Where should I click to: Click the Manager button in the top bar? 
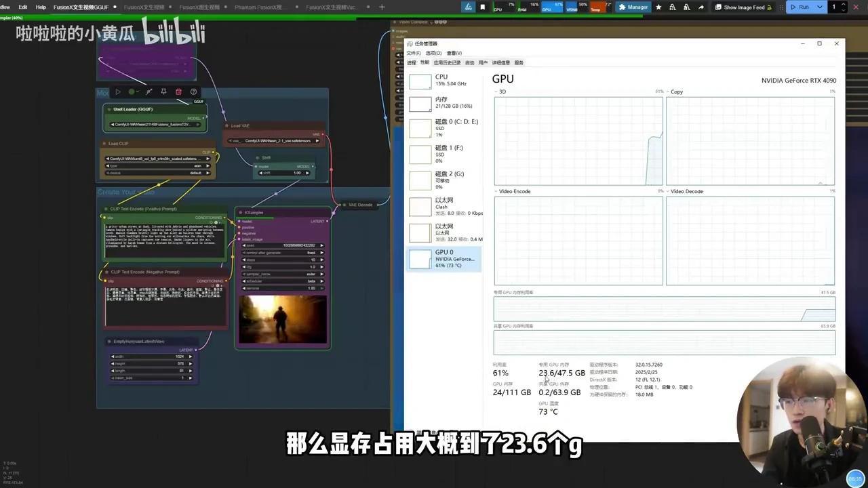634,7
